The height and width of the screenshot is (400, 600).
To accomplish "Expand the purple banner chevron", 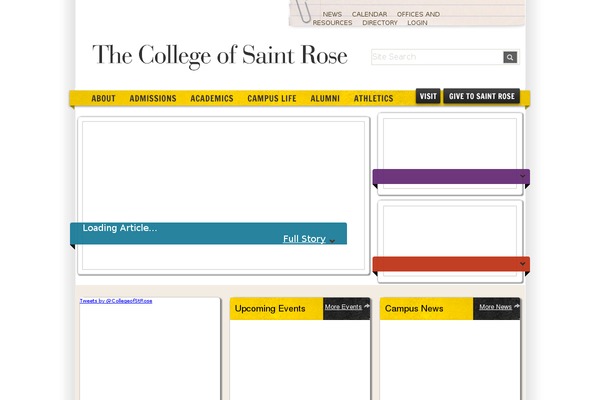I will tap(523, 176).
